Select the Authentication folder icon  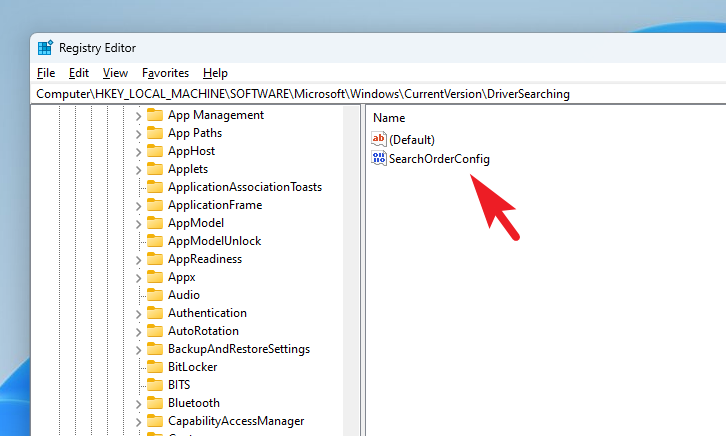(155, 313)
